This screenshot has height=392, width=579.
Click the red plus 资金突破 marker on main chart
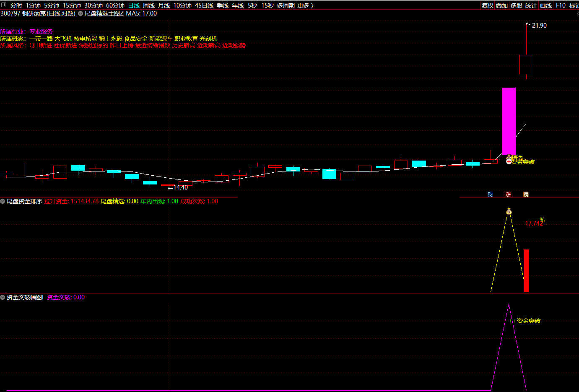pos(509,161)
